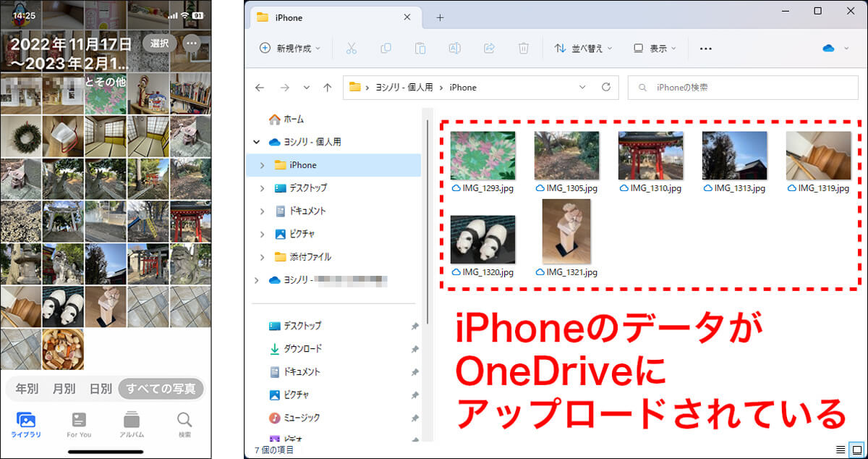Close the iPhone Explorer tab
This screenshot has height=459, width=868.
407,17
